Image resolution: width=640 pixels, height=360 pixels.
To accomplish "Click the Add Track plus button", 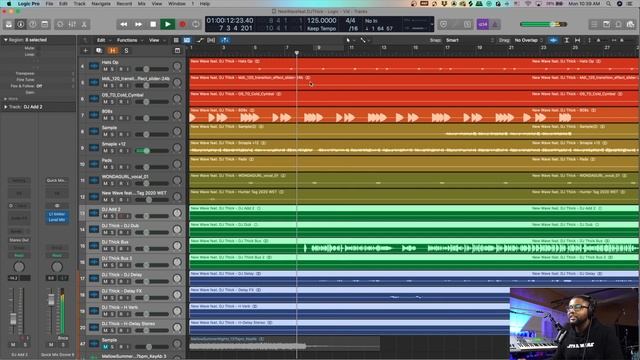I will coord(85,51).
